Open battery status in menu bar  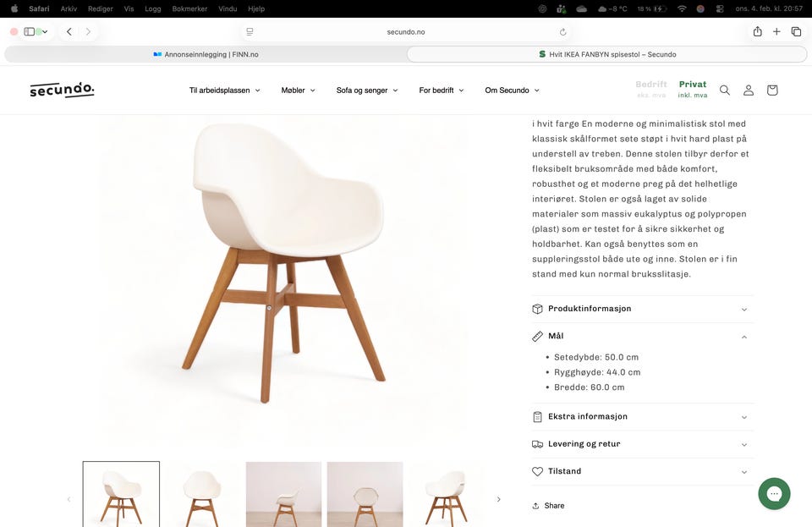tap(651, 8)
